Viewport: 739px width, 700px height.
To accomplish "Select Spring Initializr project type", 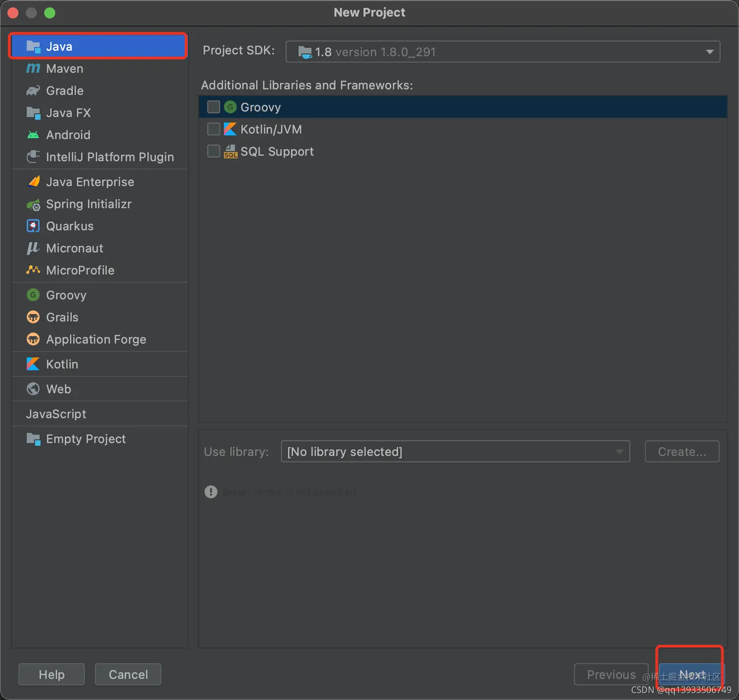I will 100,204.
